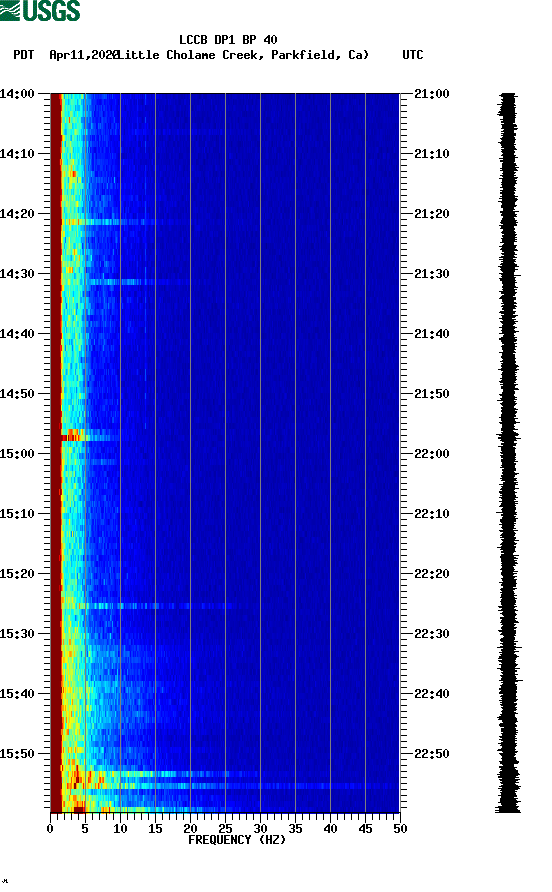Select the title text 'LCCB DP1 BP 40'
The width and height of the screenshot is (552, 892).
(x=228, y=40)
